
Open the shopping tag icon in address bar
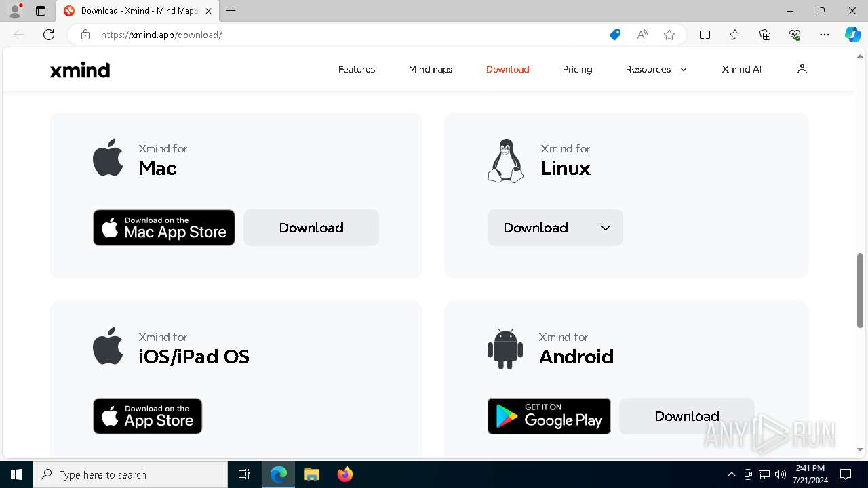615,35
